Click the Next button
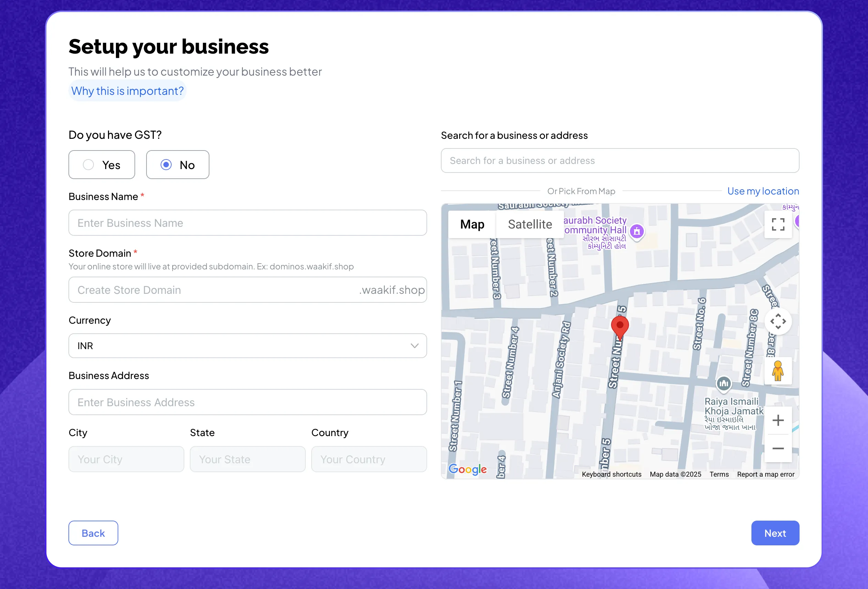This screenshot has height=589, width=868. (775, 533)
